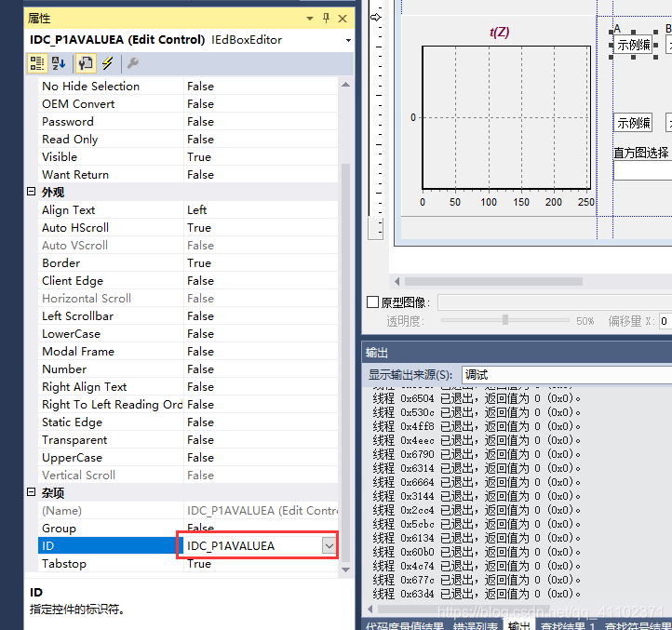Select the LowerCase property row
Image resolution: width=672 pixels, height=630 pixels.
click(x=188, y=334)
